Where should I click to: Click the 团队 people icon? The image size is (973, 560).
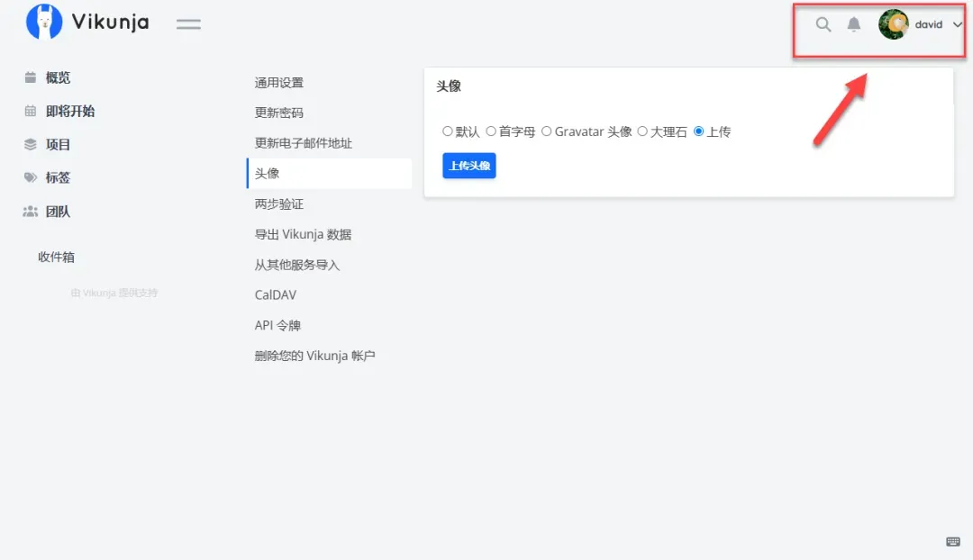31,212
